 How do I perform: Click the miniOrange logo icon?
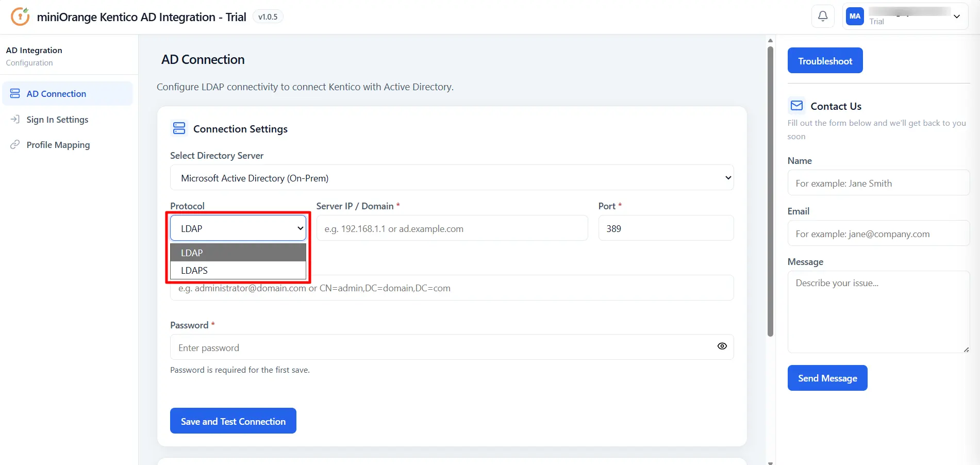point(20,16)
